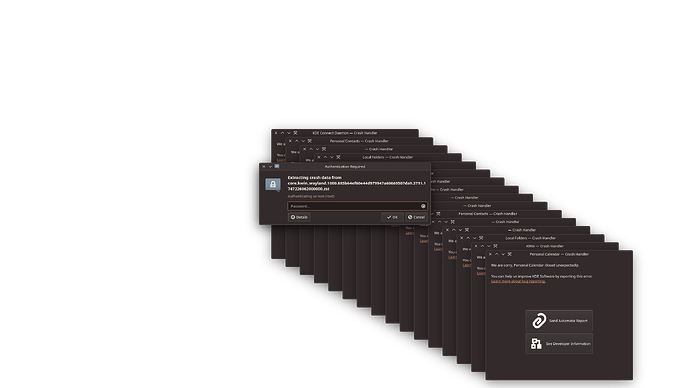Click the padlock icon in authentication dialog
This screenshot has width=690, height=388.
(273, 184)
